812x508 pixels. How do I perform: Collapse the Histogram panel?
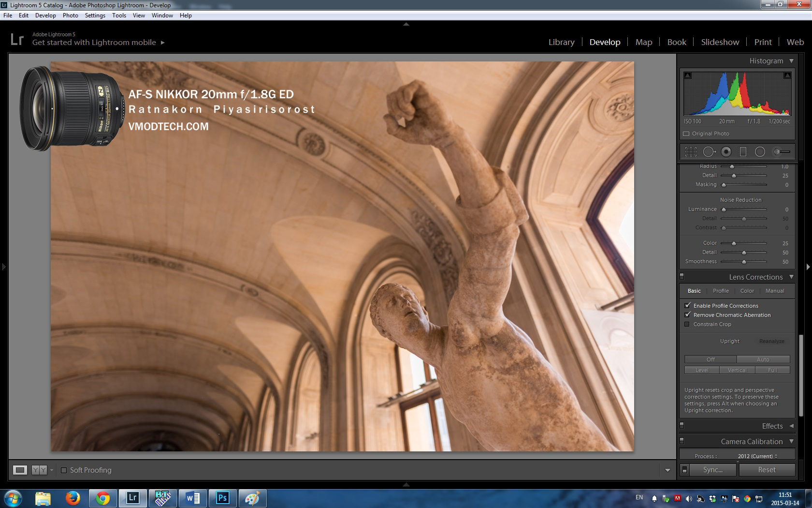point(791,61)
